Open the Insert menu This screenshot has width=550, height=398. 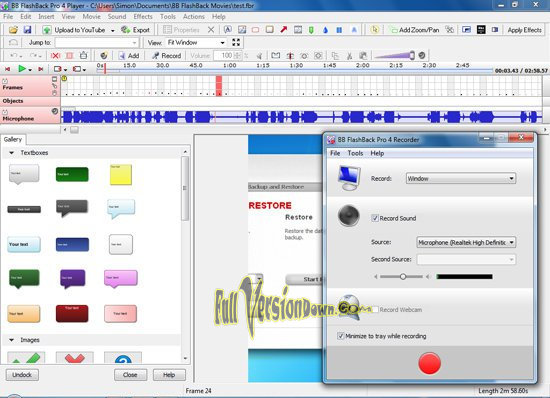pyautogui.click(x=46, y=16)
